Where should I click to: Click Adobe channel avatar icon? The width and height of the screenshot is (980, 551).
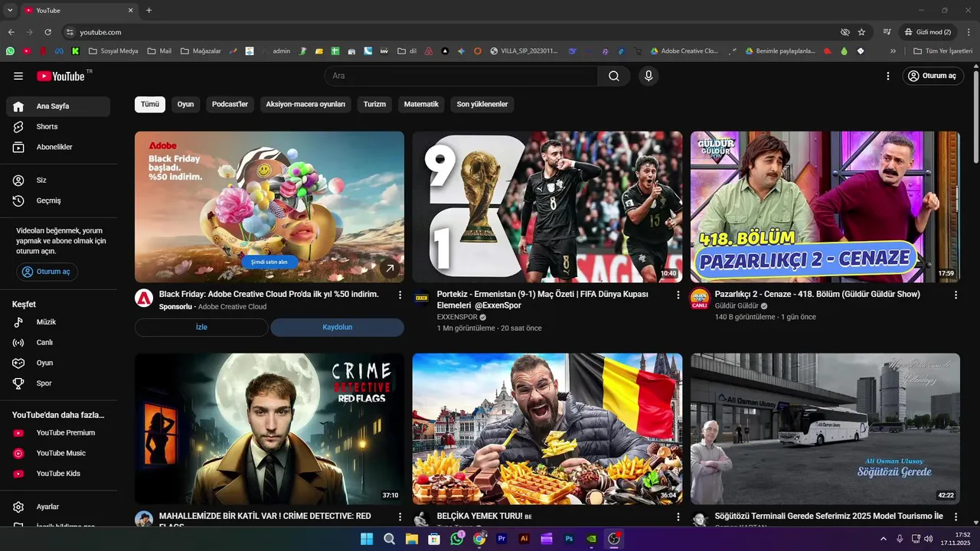tap(144, 298)
